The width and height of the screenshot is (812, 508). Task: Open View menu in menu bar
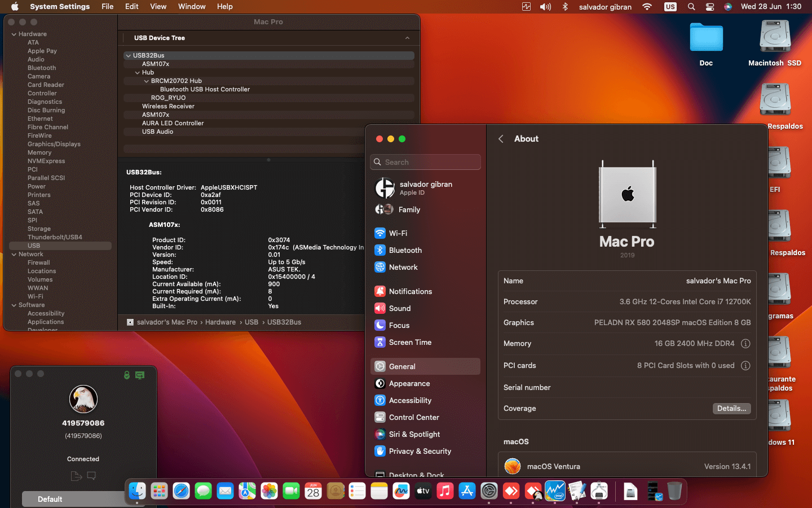(158, 7)
